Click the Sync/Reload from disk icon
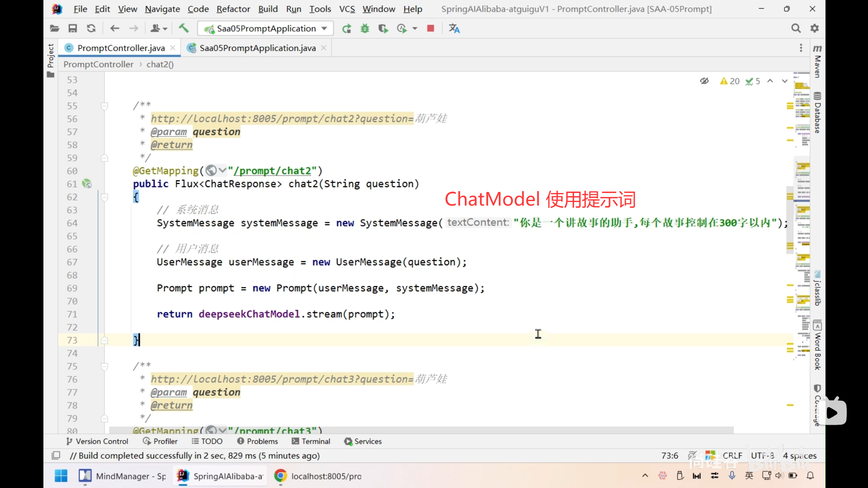Image resolution: width=868 pixels, height=488 pixels. coord(91,28)
